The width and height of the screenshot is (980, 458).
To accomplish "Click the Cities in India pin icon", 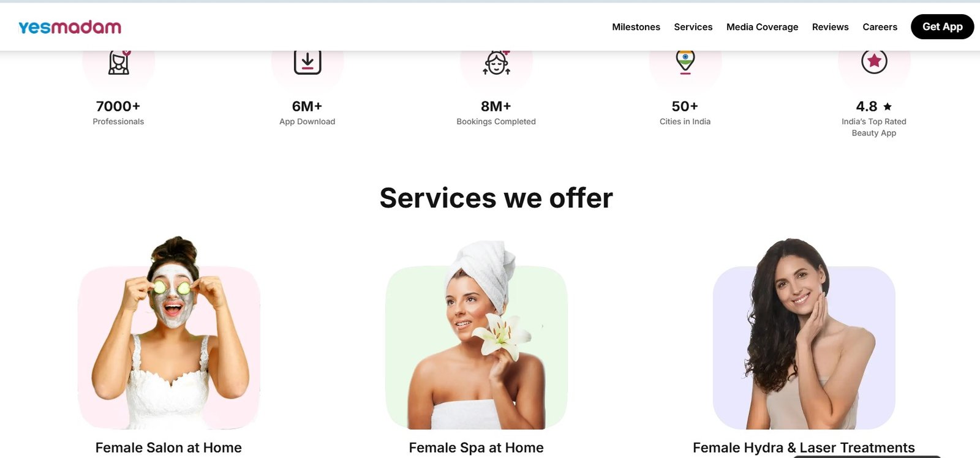I will click(x=685, y=63).
